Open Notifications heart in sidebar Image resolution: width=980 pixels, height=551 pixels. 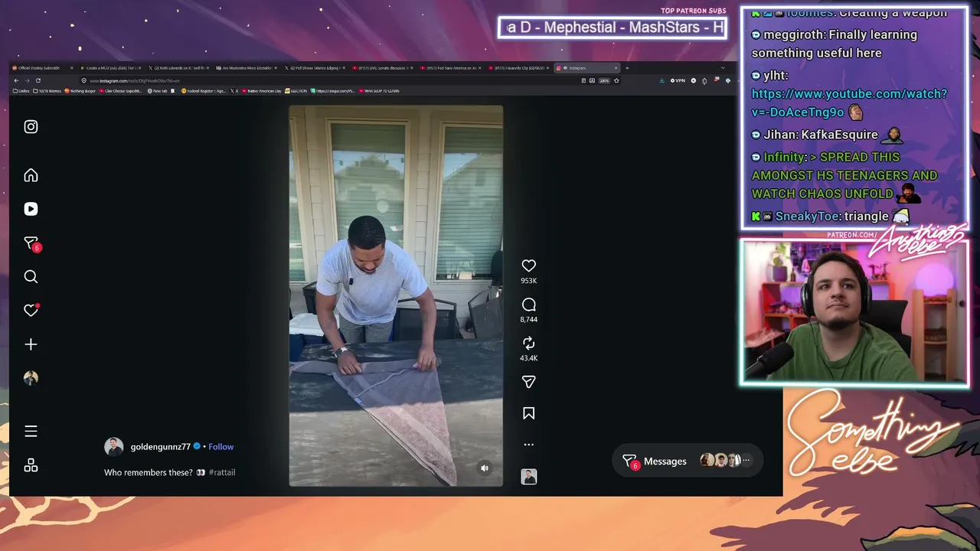tap(31, 310)
